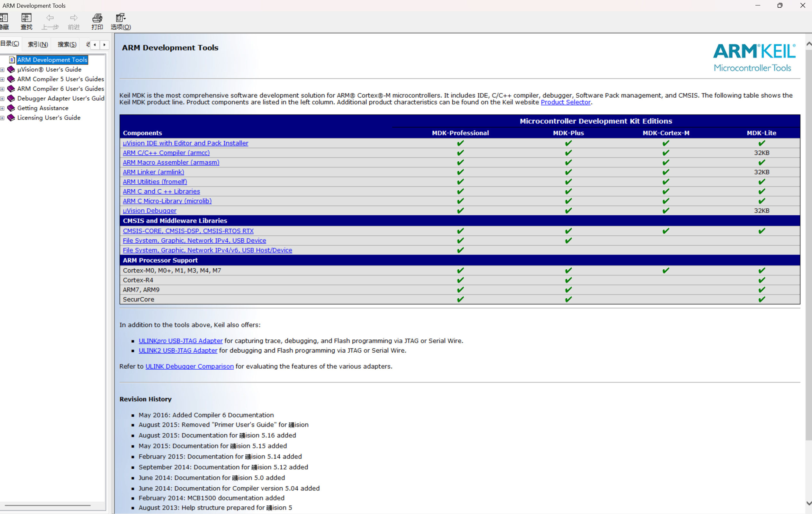Image resolution: width=812 pixels, height=514 pixels.
Task: Click the ARM KEIL Microcontroller Tools logo
Action: (754, 58)
